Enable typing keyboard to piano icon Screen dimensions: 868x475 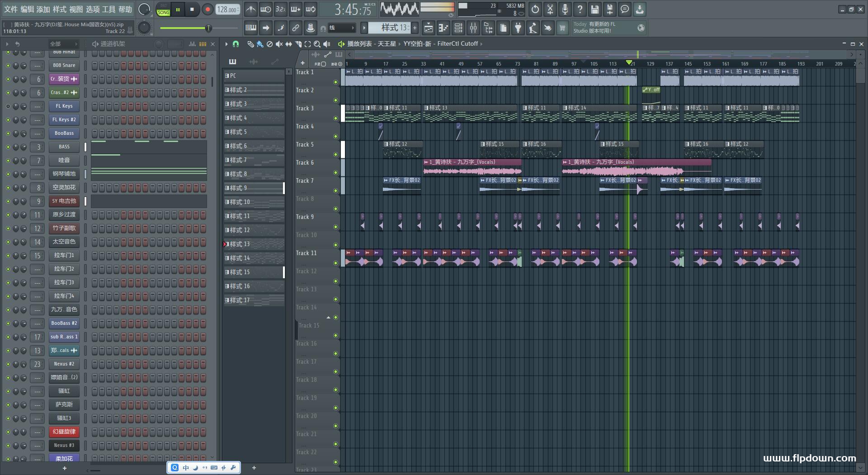pos(250,28)
